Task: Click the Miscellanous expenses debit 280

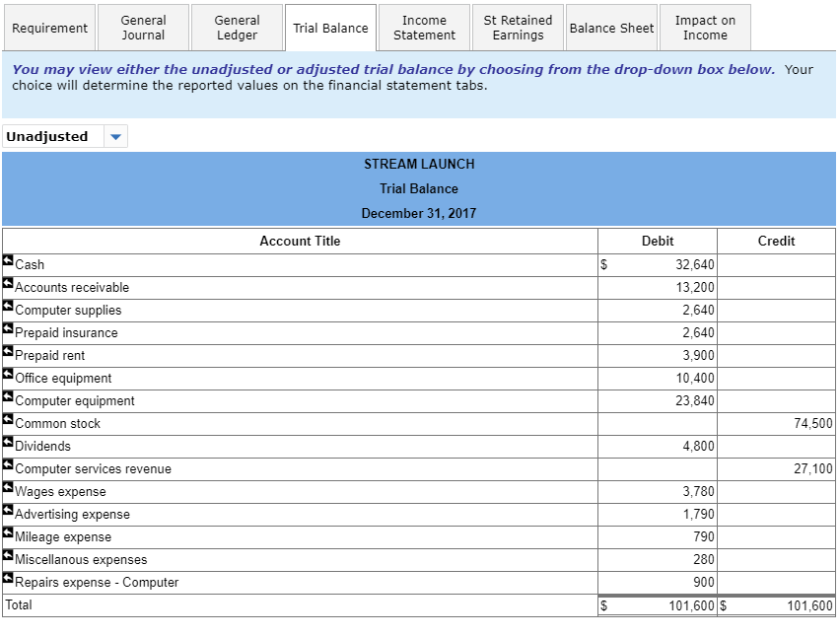Action: coord(703,560)
